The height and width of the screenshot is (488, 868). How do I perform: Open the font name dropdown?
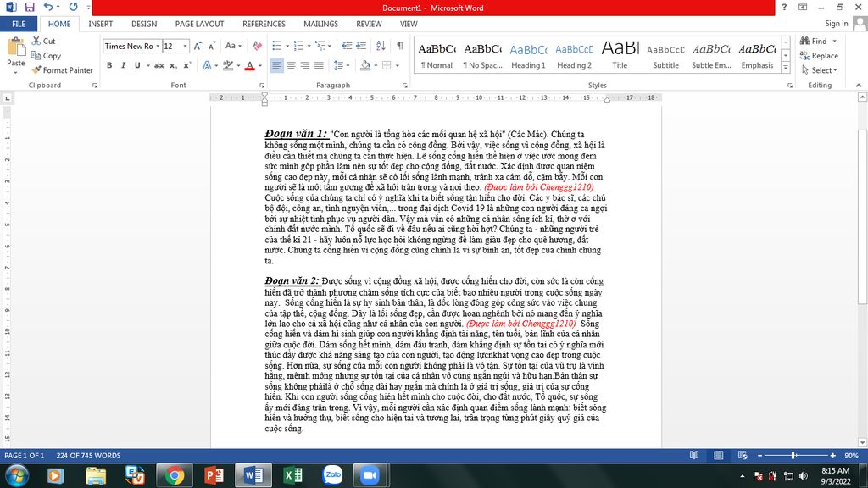pos(158,46)
